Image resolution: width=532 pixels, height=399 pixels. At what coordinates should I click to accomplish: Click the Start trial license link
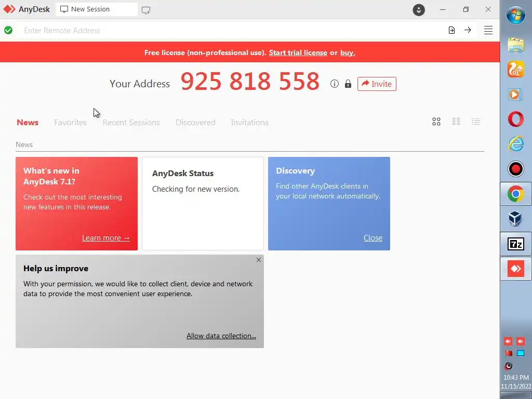(298, 52)
